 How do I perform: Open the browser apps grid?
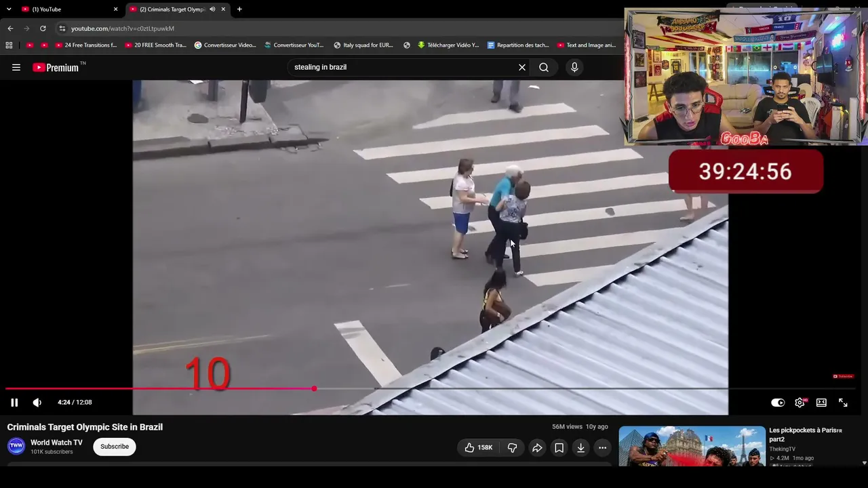[9, 45]
